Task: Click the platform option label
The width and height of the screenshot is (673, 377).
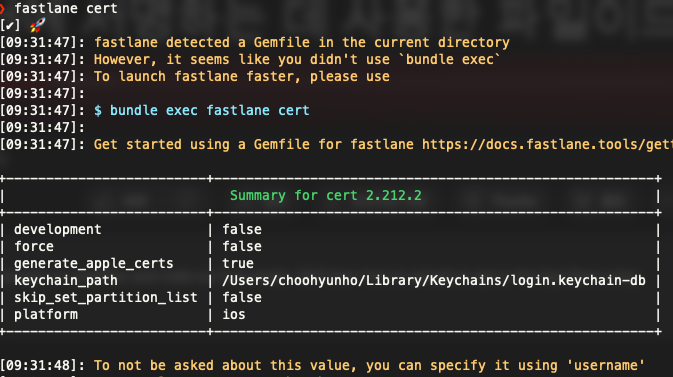Action: (46, 315)
